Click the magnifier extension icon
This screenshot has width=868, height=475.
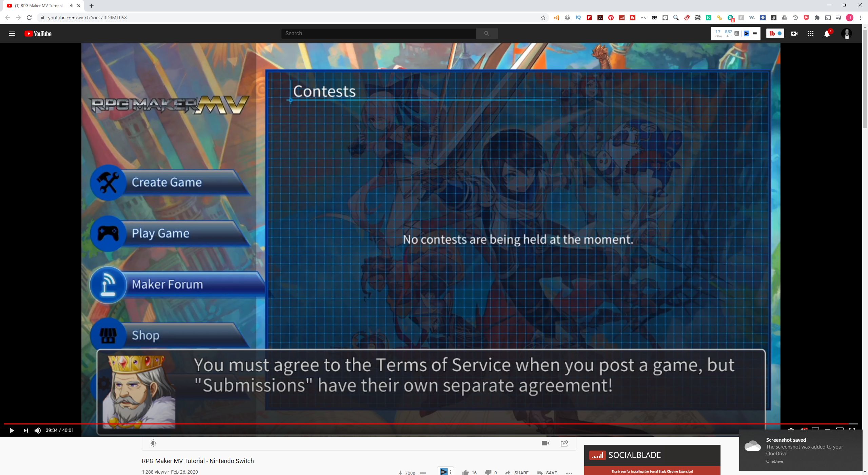click(676, 18)
